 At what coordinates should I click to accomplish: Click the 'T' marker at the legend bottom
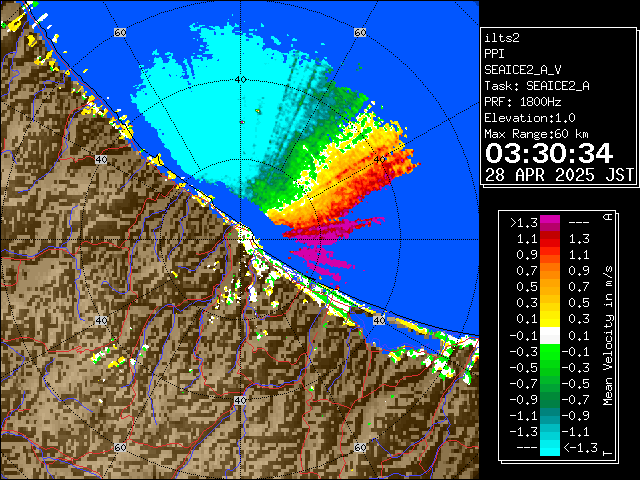pyautogui.click(x=608, y=453)
